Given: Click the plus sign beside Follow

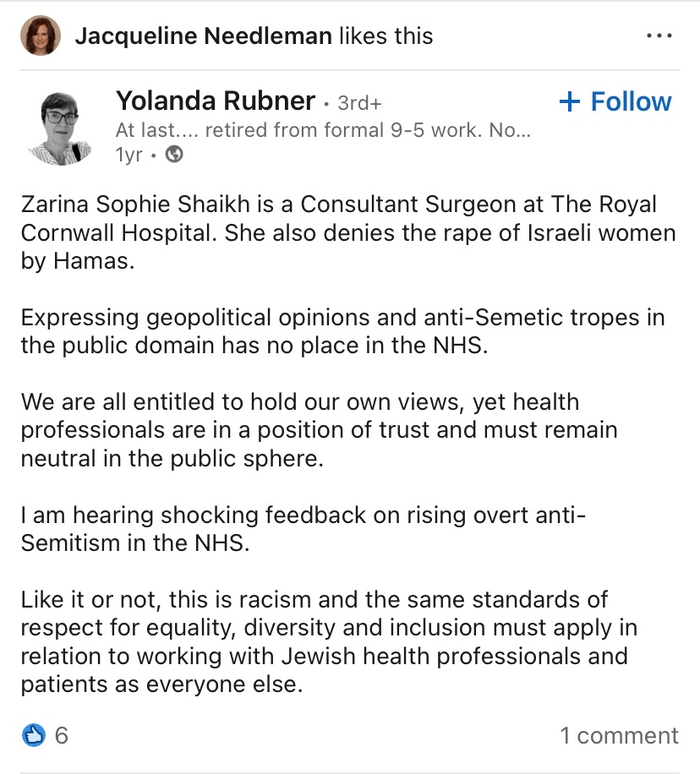Looking at the screenshot, I should coord(571,102).
